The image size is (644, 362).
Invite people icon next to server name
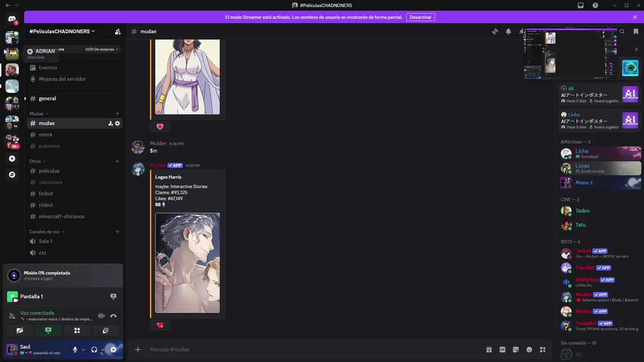(118, 31)
